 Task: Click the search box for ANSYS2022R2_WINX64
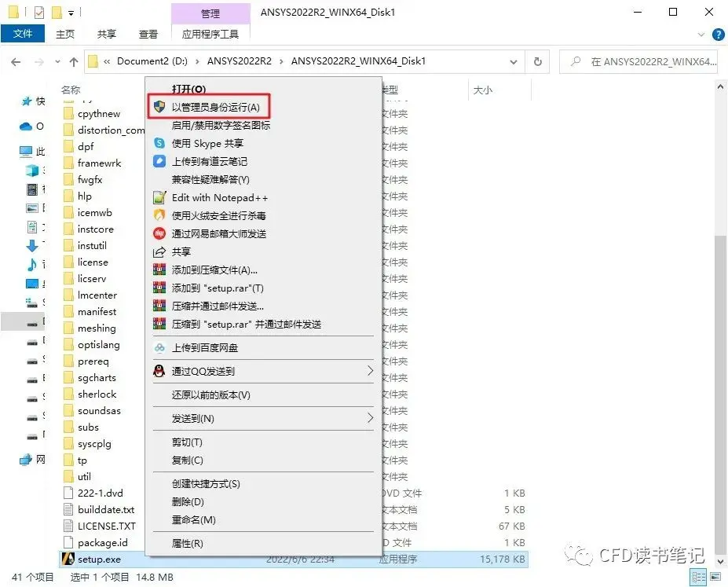click(x=638, y=61)
